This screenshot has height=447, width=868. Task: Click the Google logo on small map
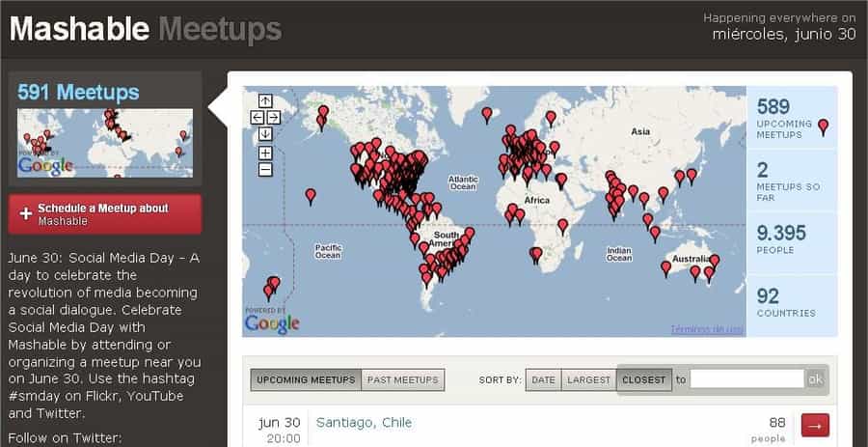(45, 166)
